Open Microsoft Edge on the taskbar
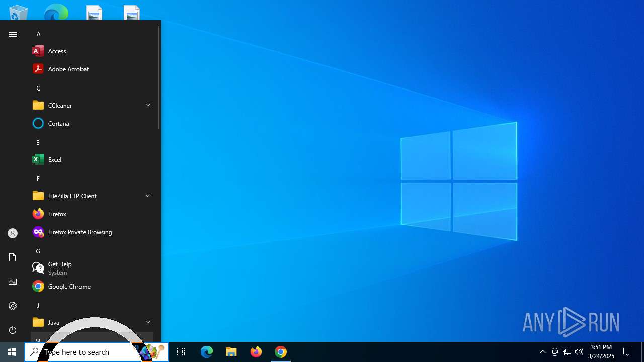 [207, 352]
